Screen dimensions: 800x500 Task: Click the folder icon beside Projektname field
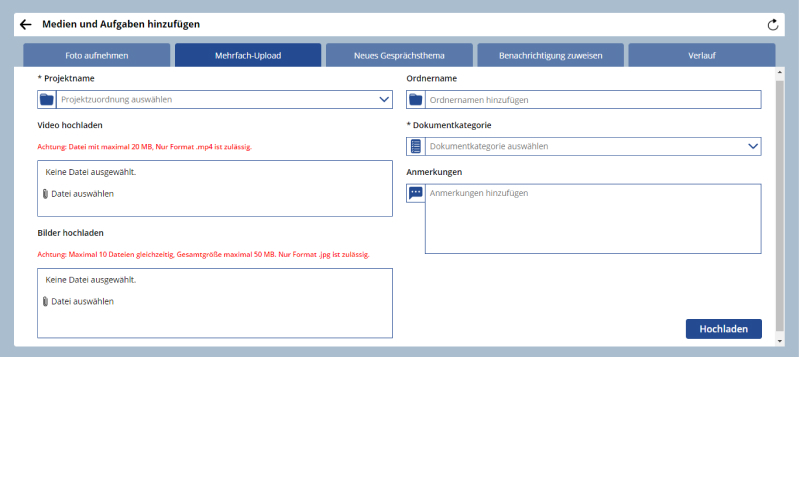46,99
